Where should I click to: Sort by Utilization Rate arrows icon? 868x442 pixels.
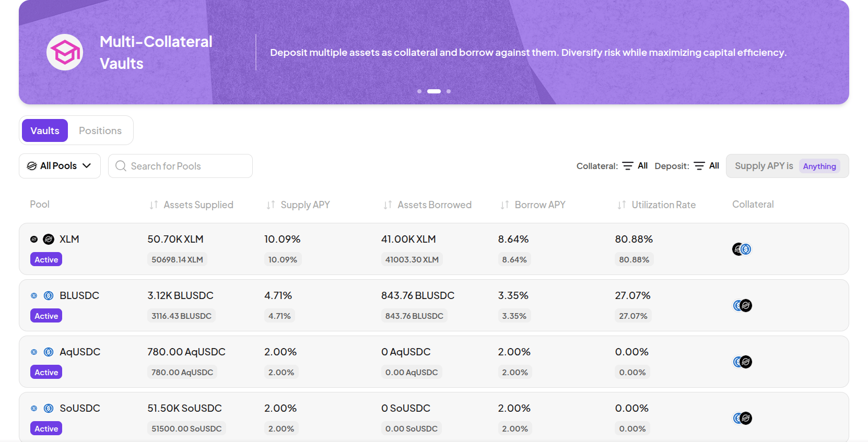coord(621,205)
